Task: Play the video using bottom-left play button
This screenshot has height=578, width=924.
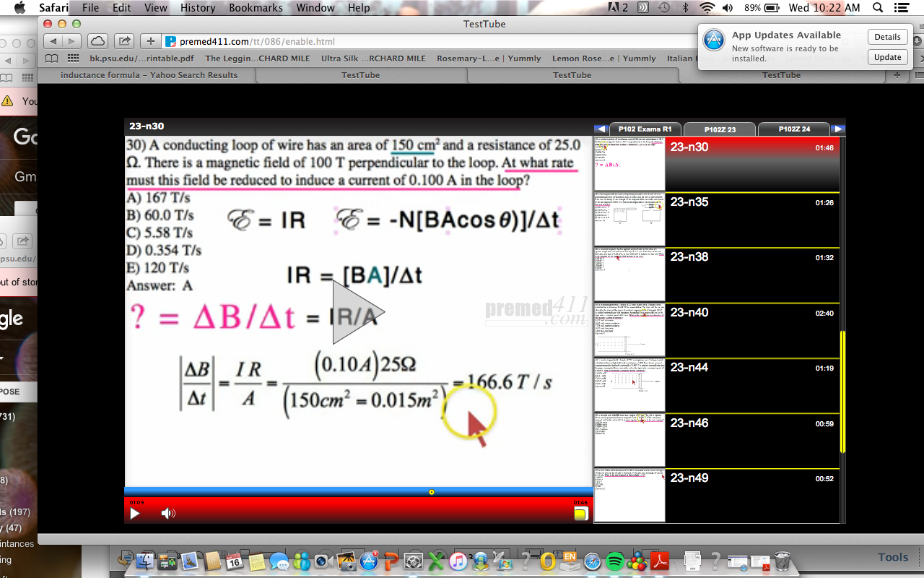Action: point(135,514)
